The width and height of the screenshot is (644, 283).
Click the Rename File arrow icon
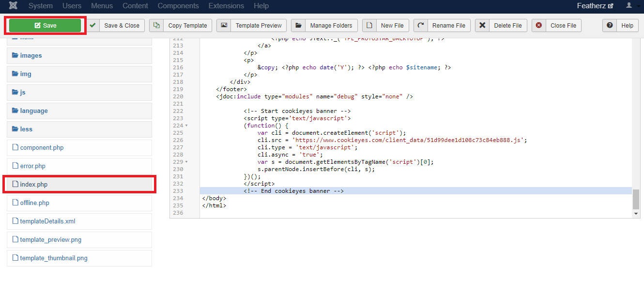[x=421, y=25]
